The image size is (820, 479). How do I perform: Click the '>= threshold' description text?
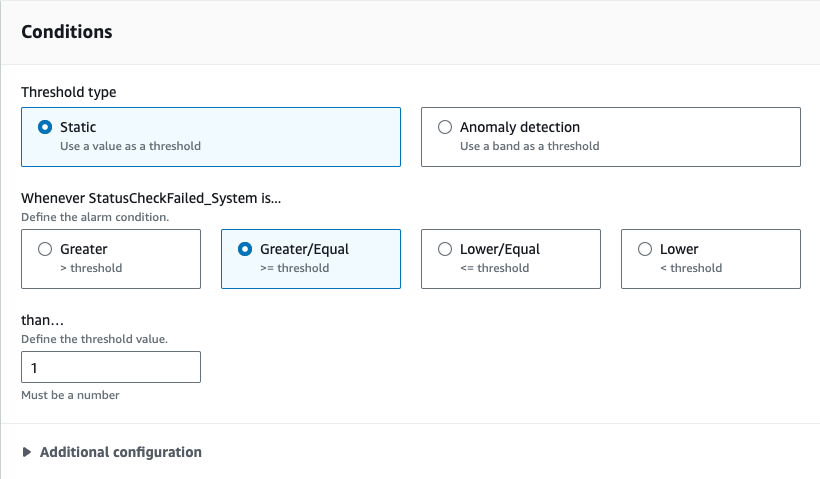point(294,268)
